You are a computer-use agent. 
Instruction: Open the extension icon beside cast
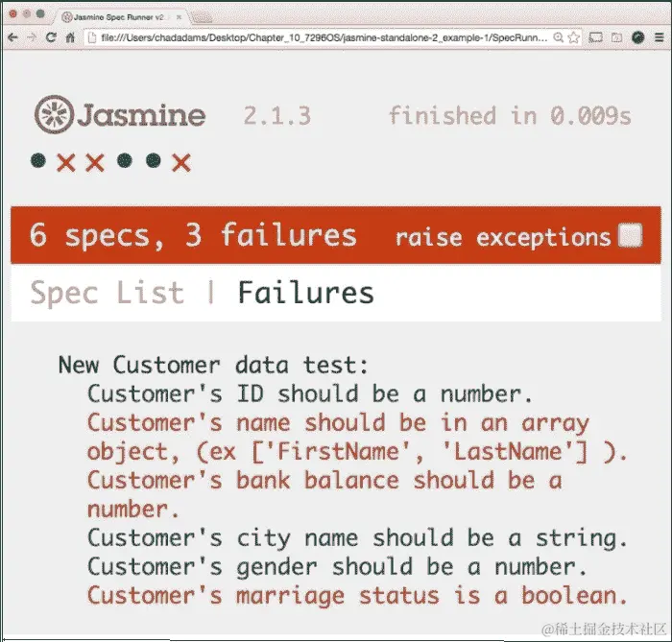616,37
